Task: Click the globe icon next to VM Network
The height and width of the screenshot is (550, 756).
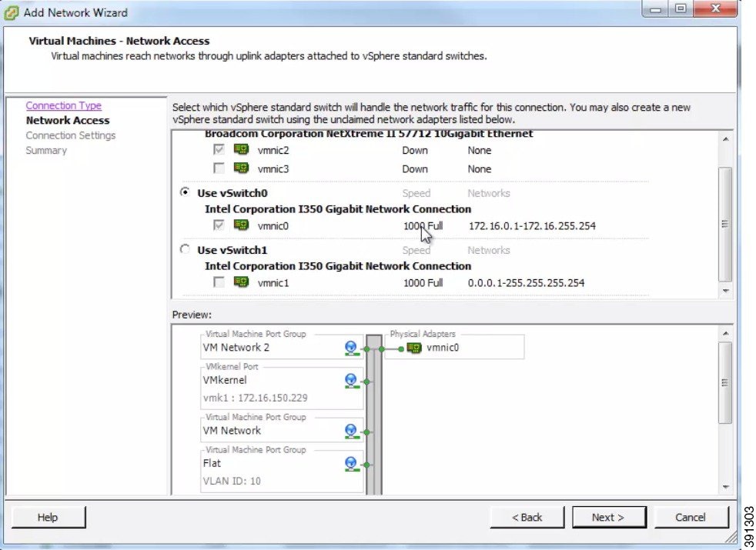Action: coord(352,431)
